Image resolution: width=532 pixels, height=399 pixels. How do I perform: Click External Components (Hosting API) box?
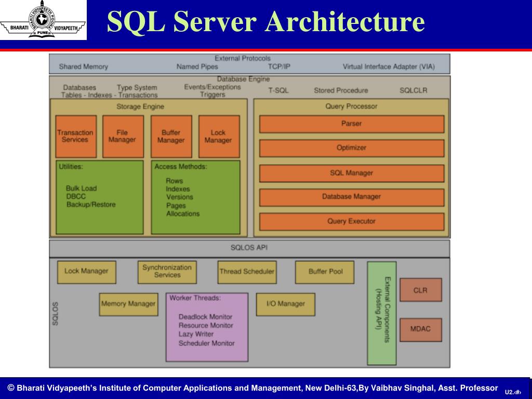click(382, 313)
